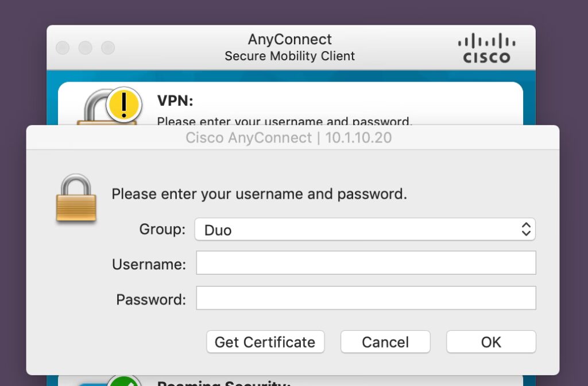Click the Group selector up-down arrows

point(525,230)
